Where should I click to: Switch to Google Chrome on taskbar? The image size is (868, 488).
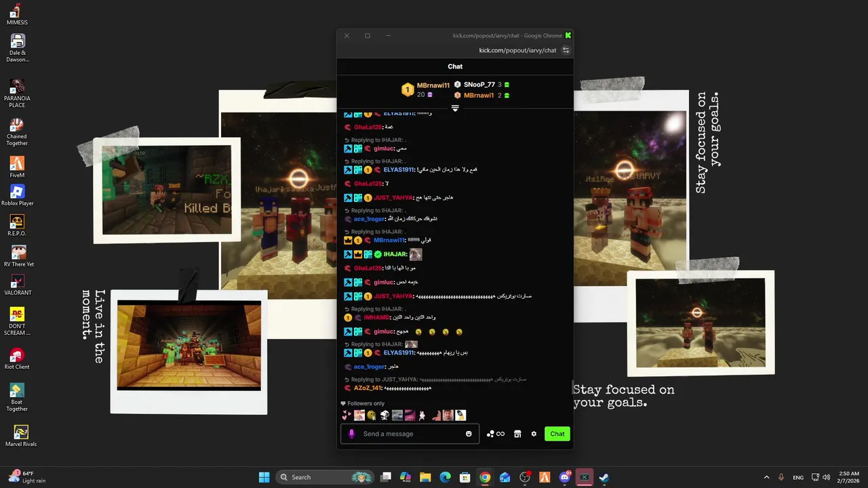(x=485, y=477)
